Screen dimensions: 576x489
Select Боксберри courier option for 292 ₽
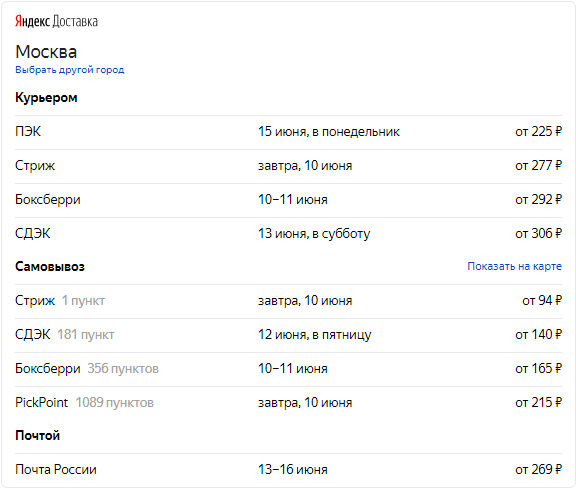[288, 200]
